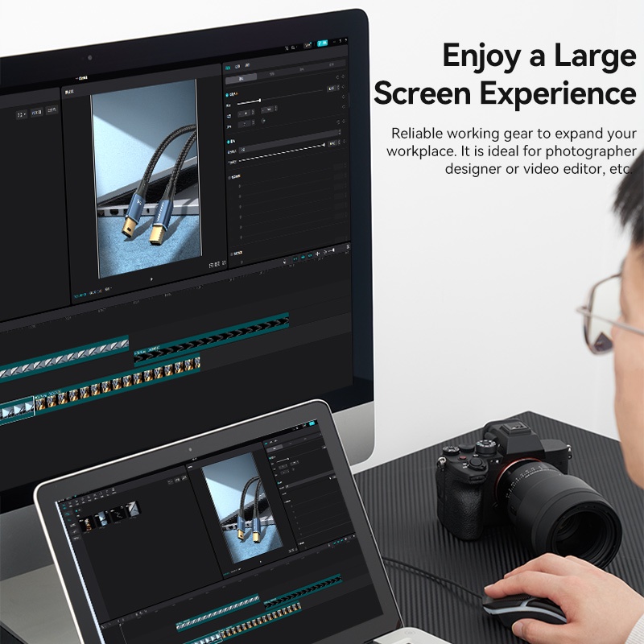The height and width of the screenshot is (644, 644).
Task: Toggle the second cyan checkbox in the inspector
Action: (229, 140)
